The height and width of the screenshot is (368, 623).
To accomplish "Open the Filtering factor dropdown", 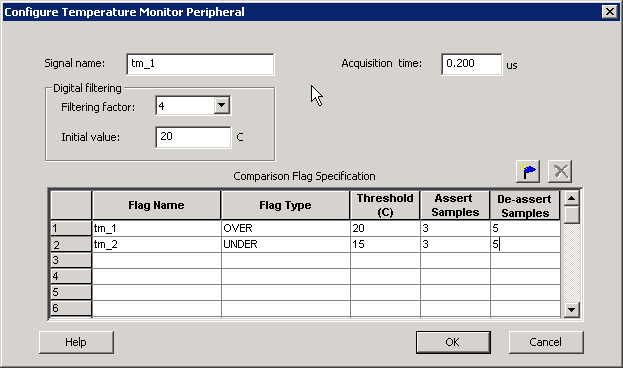I will pos(222,106).
